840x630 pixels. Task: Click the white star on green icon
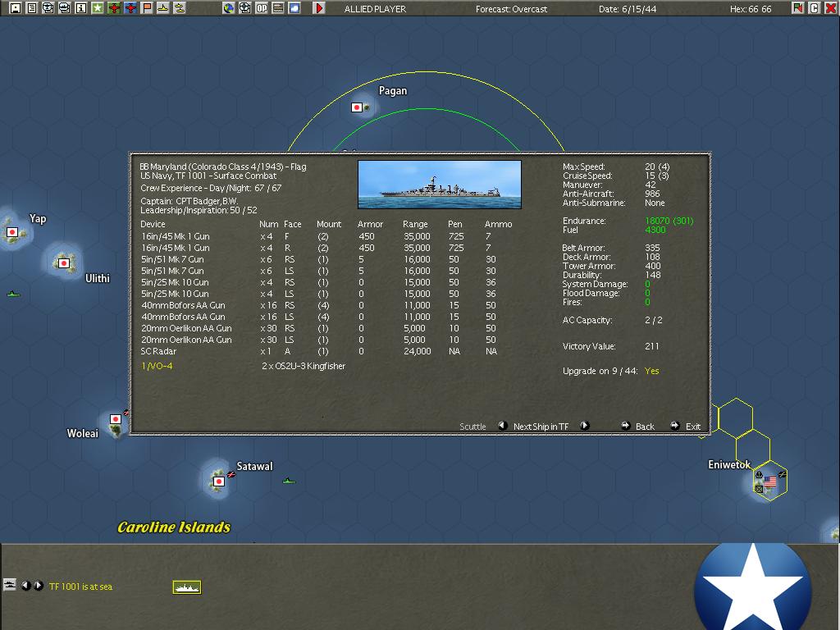click(98, 8)
